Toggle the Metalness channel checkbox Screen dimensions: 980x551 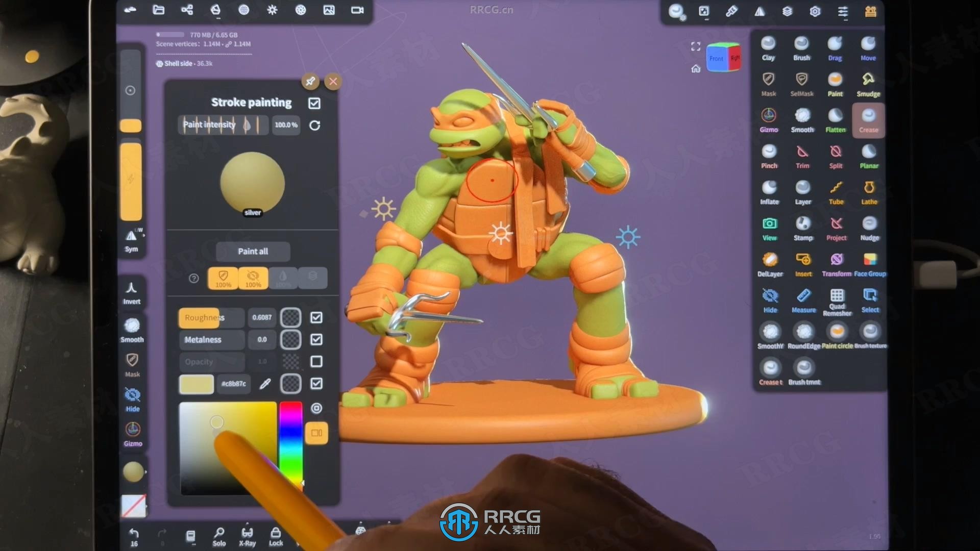pos(316,339)
